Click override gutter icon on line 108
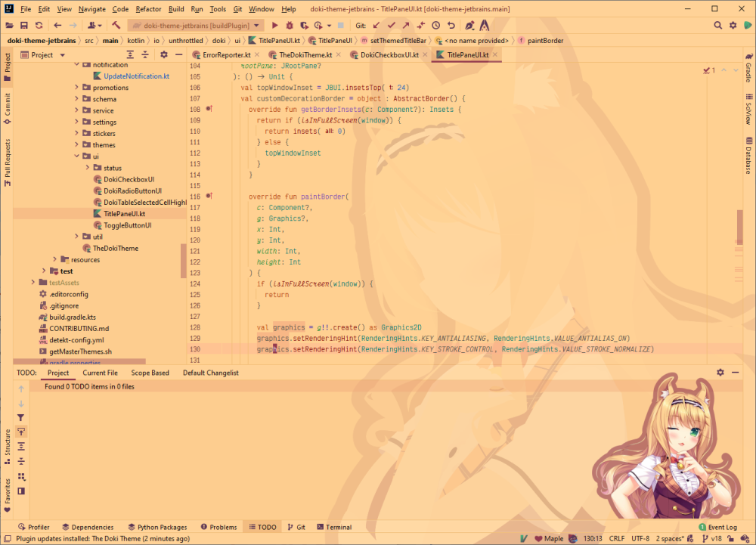The width and height of the screenshot is (756, 545). [x=209, y=109]
